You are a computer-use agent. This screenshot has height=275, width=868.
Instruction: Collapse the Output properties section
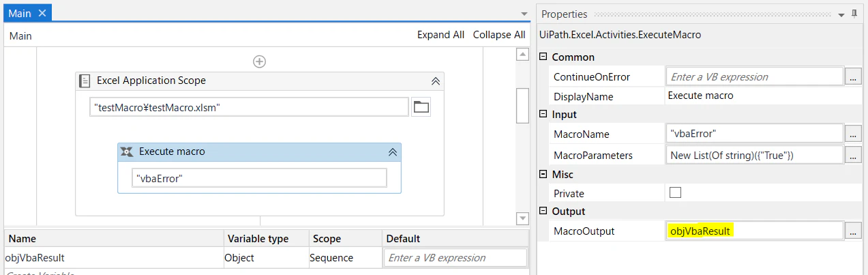click(x=543, y=211)
